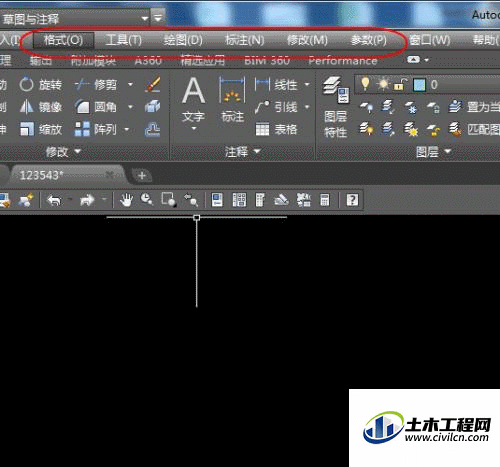Open the DesignCenter icon

pos(239,200)
